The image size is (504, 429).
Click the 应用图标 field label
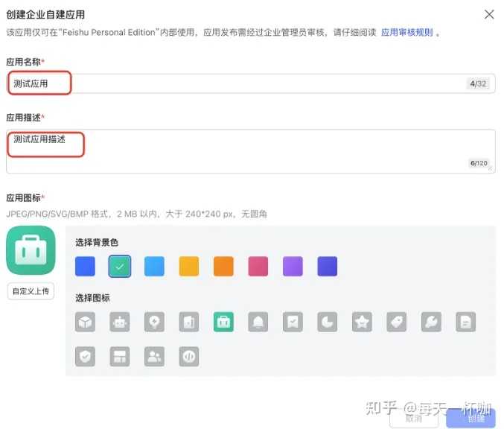click(24, 198)
